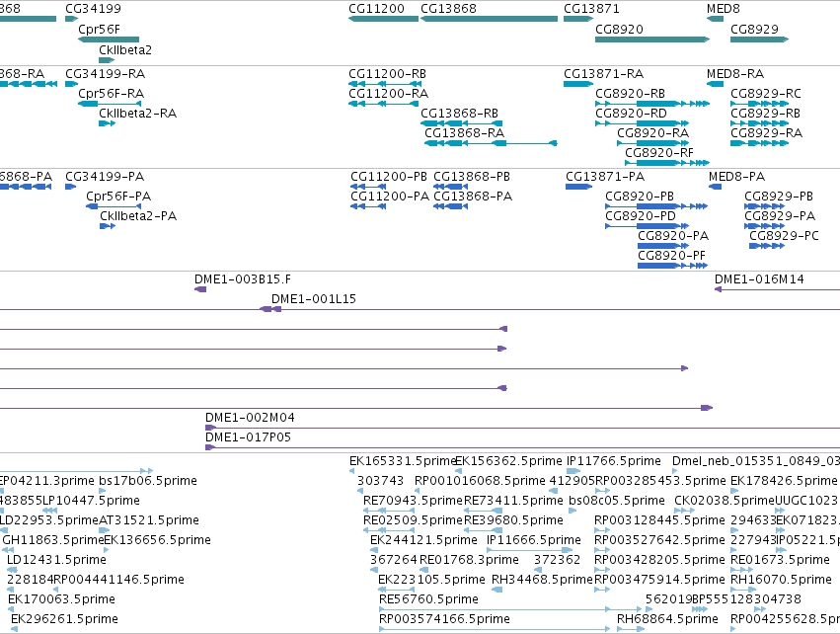Open the MED8-RA transcript label
Image resolution: width=840 pixels, height=634 pixels.
tap(735, 74)
